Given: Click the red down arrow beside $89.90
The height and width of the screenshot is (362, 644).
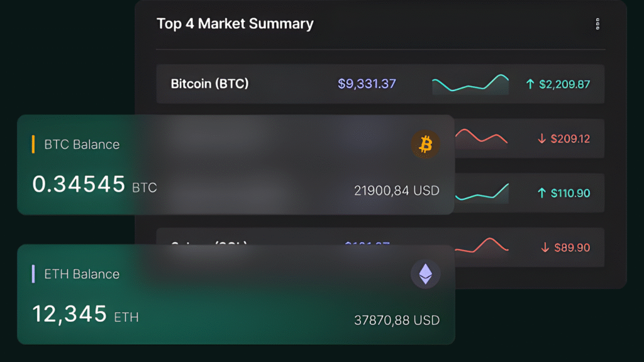Looking at the screenshot, I should [x=545, y=248].
